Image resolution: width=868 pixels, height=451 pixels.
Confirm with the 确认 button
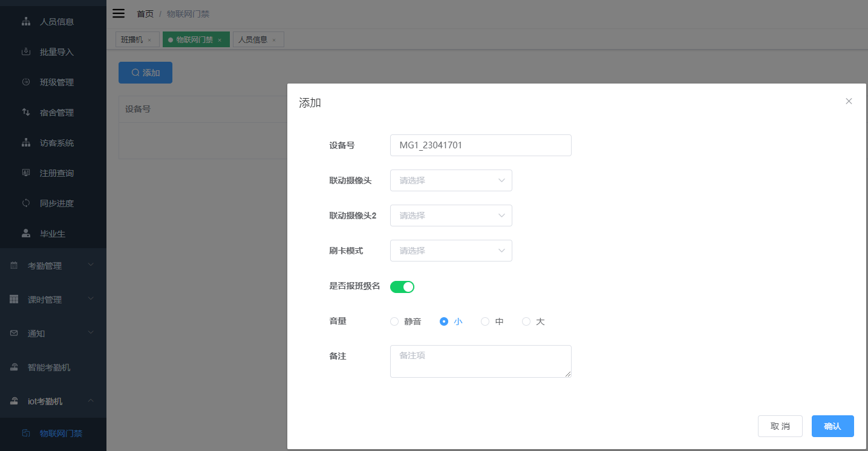coord(832,426)
